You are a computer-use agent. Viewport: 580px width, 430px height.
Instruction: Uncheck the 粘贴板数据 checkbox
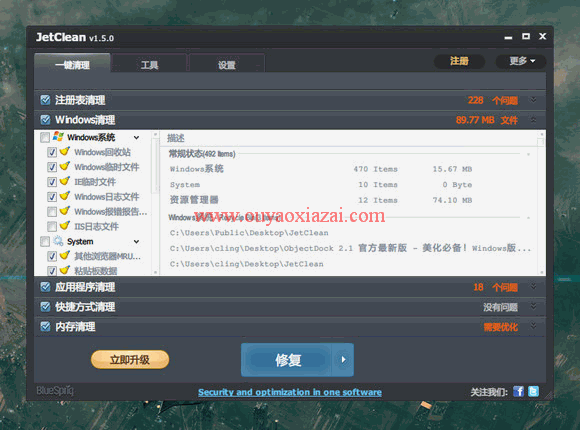(x=52, y=271)
